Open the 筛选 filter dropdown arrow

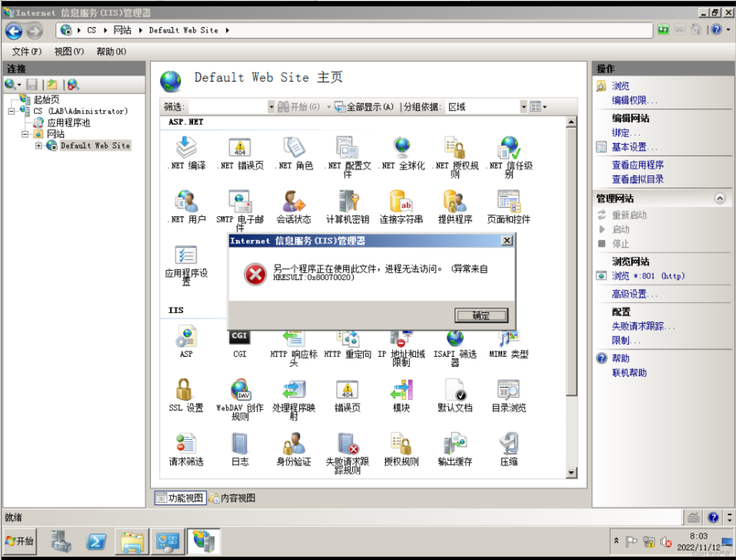(271, 107)
